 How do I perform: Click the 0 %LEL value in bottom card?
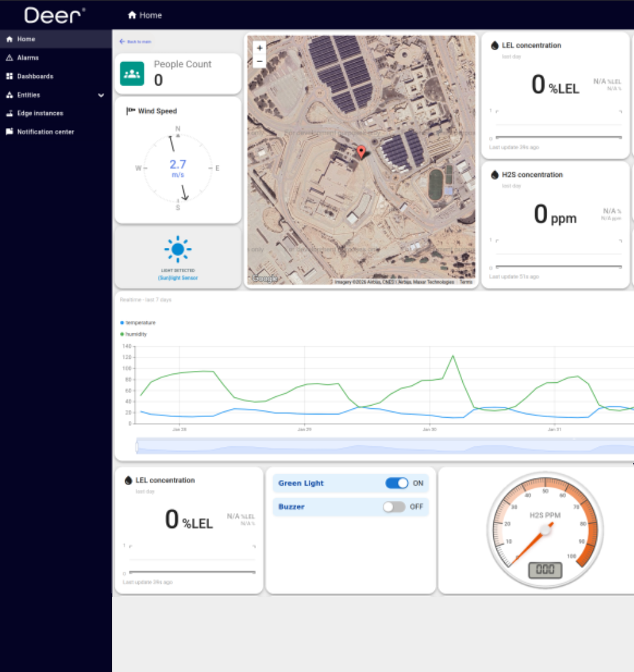pyautogui.click(x=188, y=520)
